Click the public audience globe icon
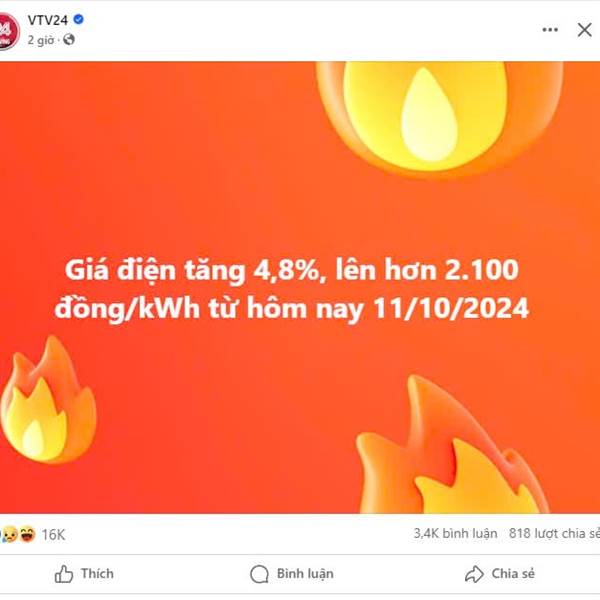This screenshot has width=600, height=600. click(x=69, y=39)
